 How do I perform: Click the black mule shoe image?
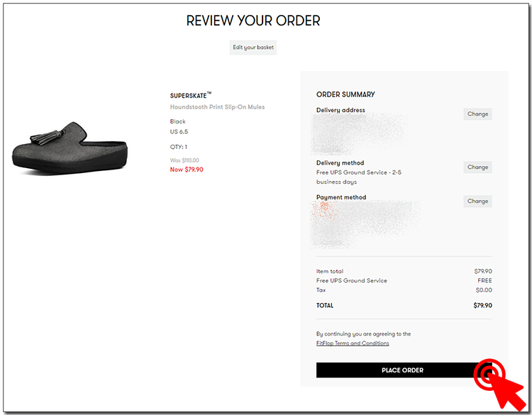coord(70,148)
